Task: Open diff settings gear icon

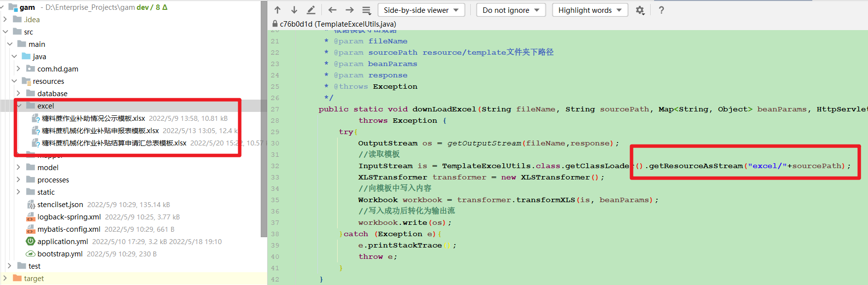Action: click(640, 10)
